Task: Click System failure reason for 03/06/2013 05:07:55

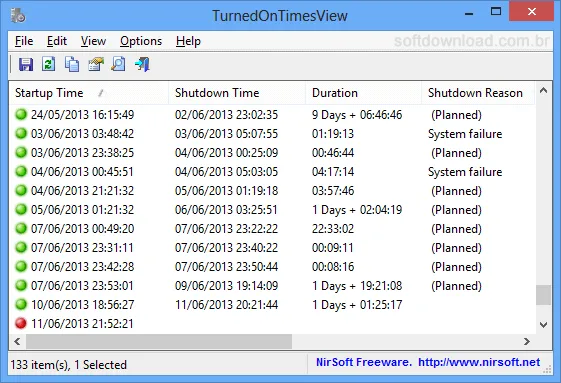Action: click(465, 134)
